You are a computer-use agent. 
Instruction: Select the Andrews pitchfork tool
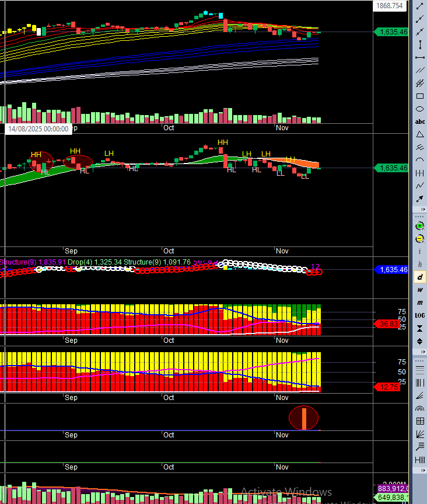pyautogui.click(x=419, y=148)
